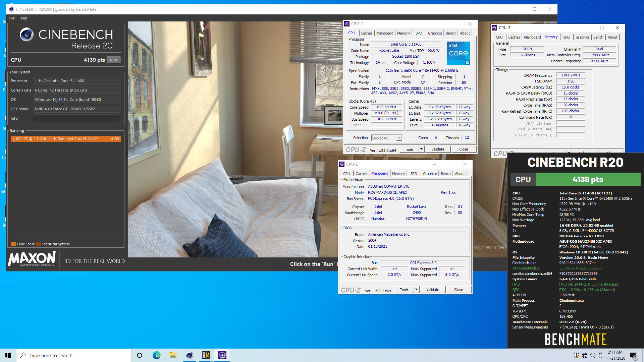Open the File menu in Cinebench
The height and width of the screenshot is (362, 644).
(12, 18)
